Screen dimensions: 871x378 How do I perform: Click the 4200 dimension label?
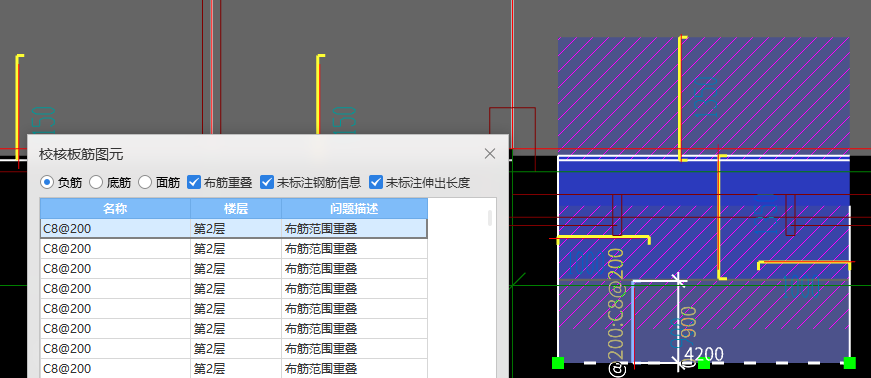[x=704, y=354]
